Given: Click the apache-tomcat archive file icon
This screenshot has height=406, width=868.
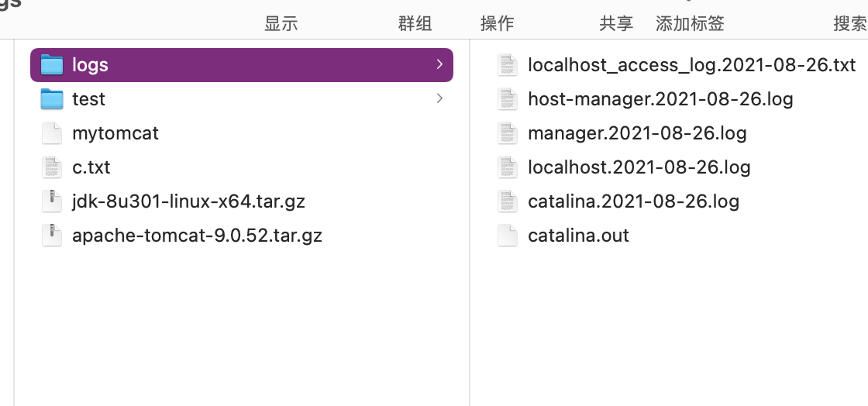Looking at the screenshot, I should 52,236.
